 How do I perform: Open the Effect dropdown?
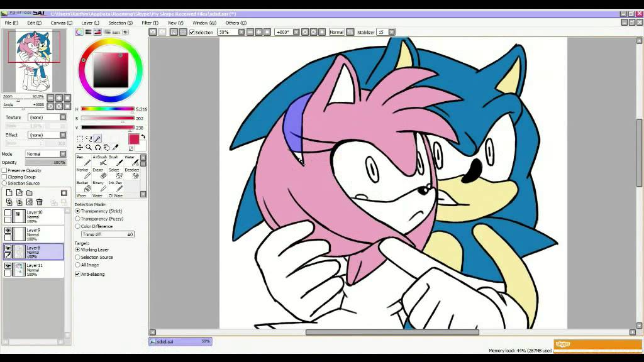click(x=47, y=134)
